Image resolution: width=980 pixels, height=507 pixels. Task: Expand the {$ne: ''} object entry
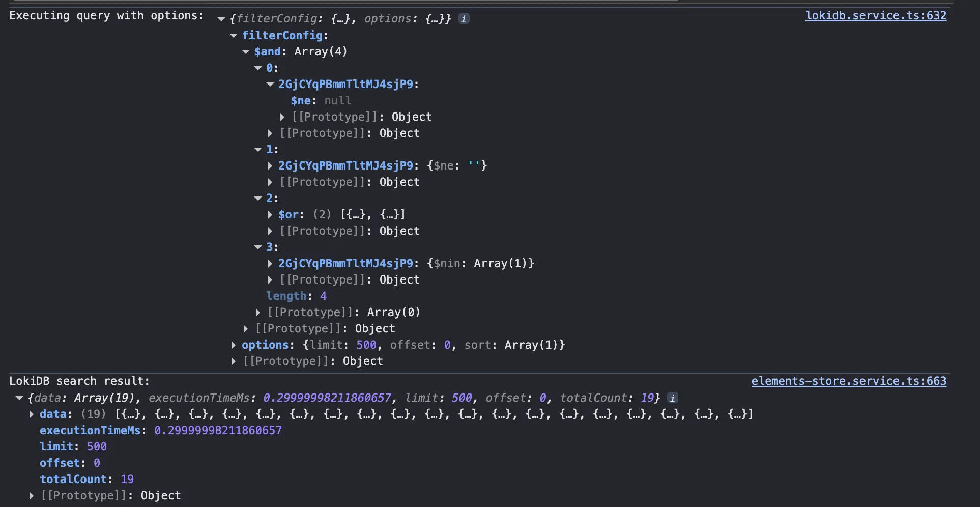(270, 166)
